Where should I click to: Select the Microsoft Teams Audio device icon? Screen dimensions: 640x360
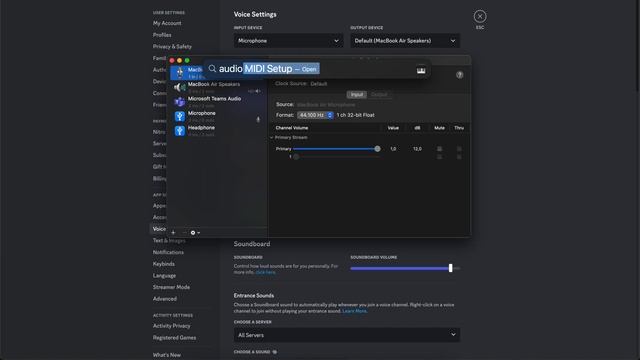tap(180, 102)
